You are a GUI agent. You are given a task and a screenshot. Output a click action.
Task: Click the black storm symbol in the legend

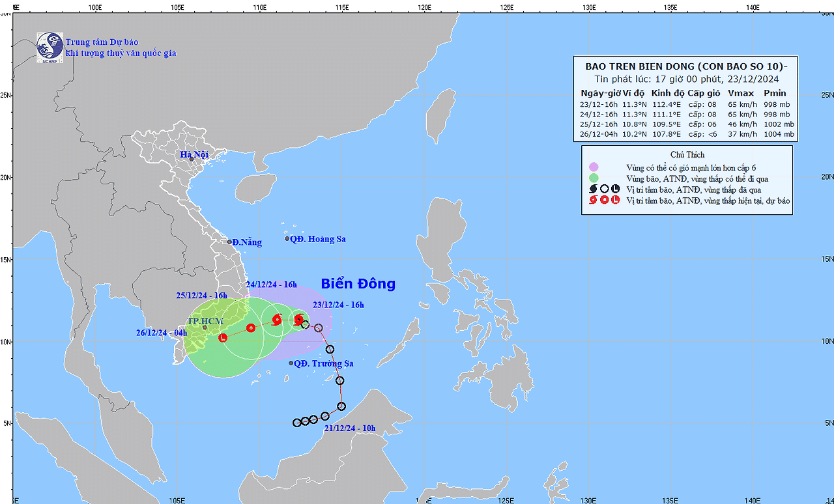tap(593, 189)
